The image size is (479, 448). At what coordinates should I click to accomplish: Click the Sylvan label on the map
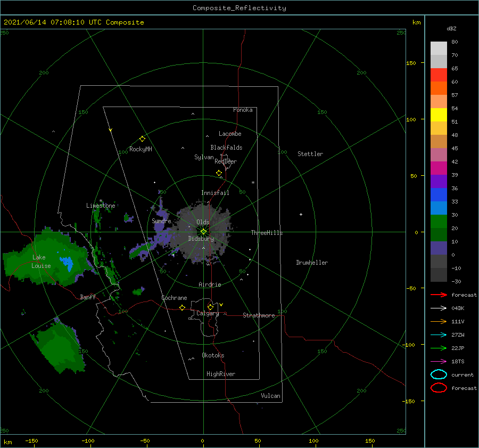[204, 157]
